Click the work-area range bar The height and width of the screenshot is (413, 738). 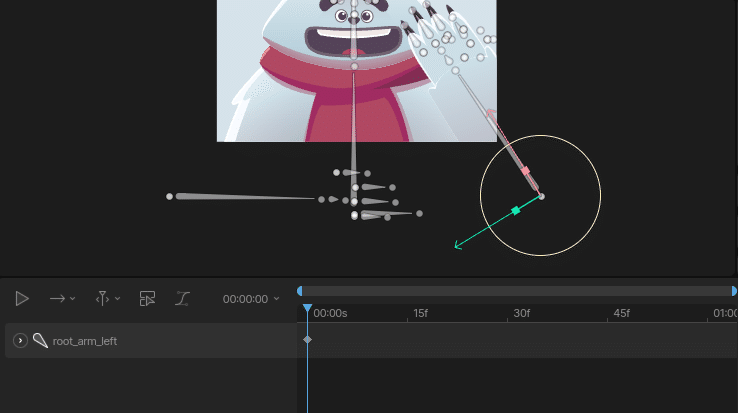tap(517, 292)
